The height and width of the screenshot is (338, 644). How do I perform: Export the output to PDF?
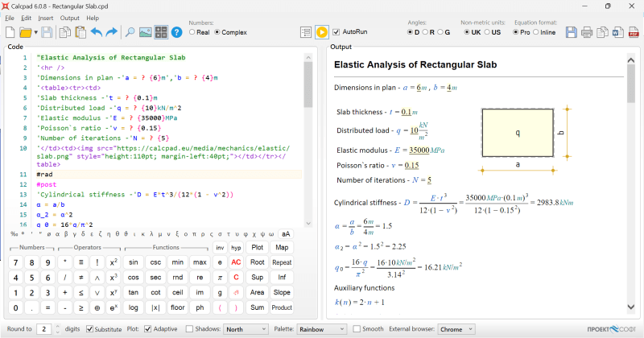[x=634, y=32]
